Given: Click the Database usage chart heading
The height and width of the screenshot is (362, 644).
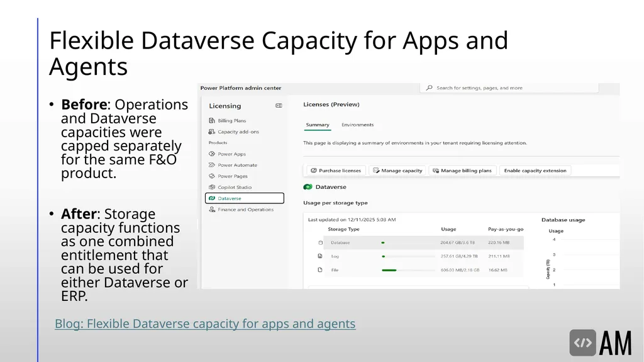Looking at the screenshot, I should tap(563, 220).
